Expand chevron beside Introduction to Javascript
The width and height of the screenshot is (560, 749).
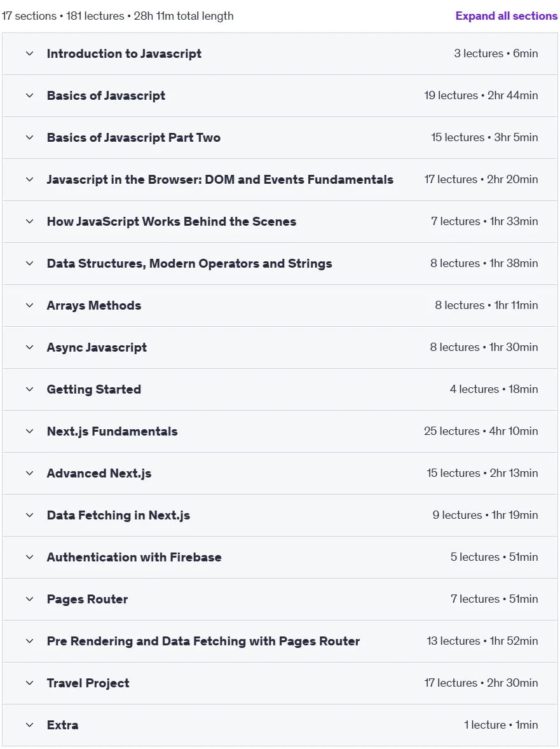pos(30,53)
